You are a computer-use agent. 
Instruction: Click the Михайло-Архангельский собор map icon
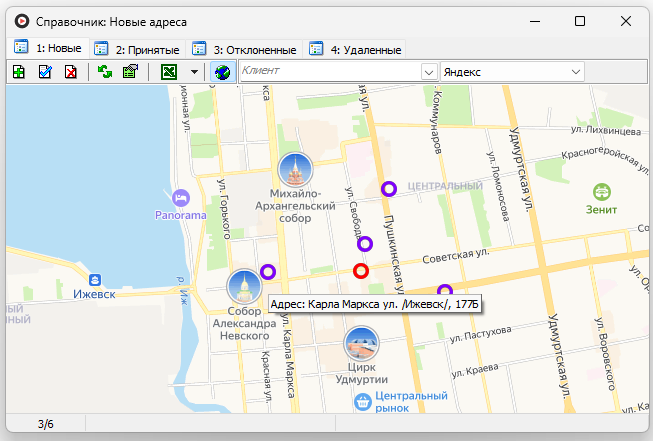coord(295,170)
